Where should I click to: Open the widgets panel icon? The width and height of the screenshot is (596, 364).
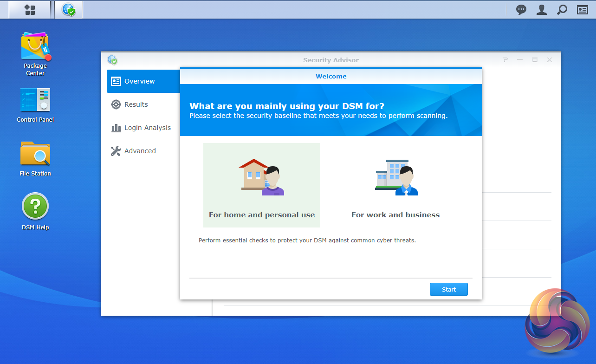[583, 10]
